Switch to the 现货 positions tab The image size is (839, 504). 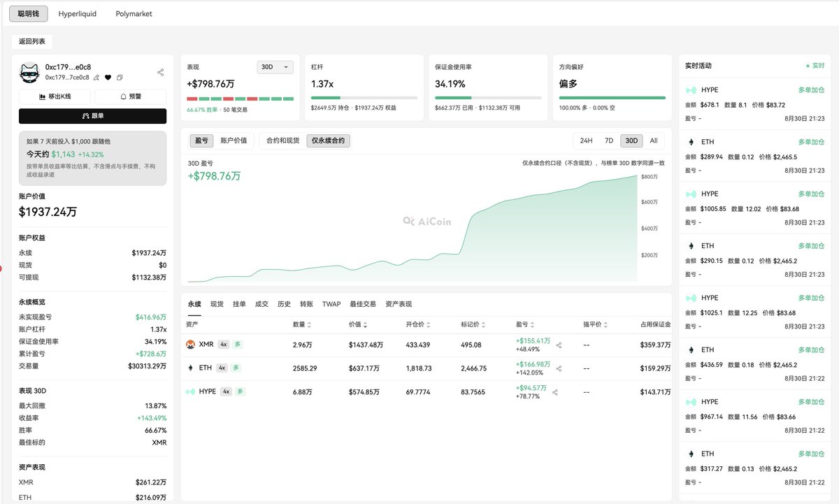[217, 304]
